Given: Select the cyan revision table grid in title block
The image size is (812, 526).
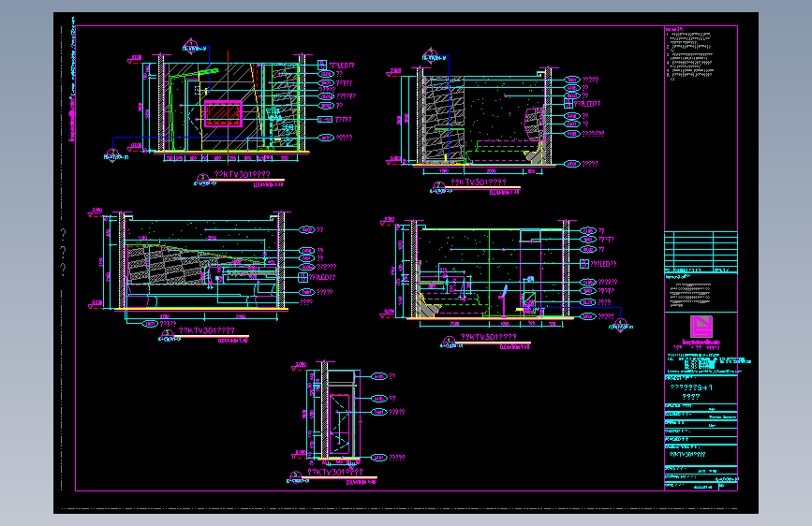Looking at the screenshot, I should [x=701, y=252].
